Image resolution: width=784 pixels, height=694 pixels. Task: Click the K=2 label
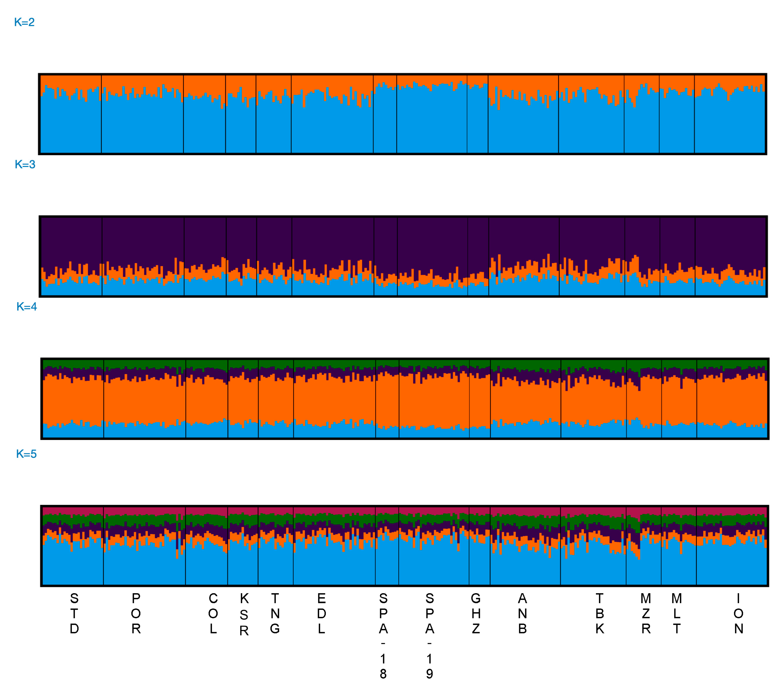pos(24,22)
